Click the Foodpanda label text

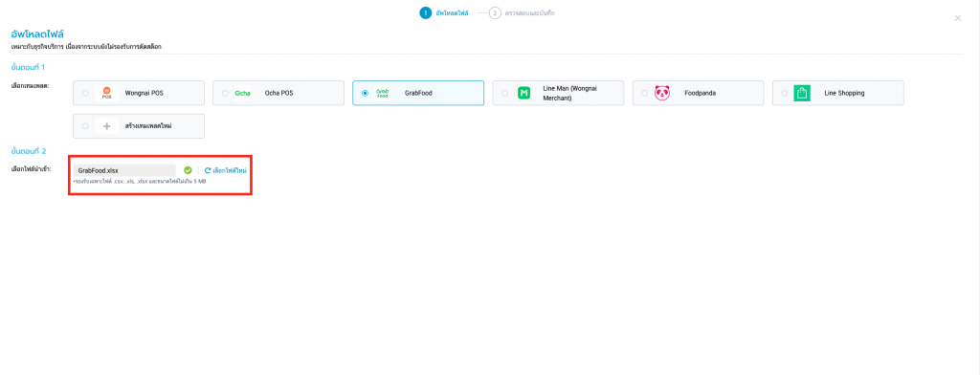point(701,93)
